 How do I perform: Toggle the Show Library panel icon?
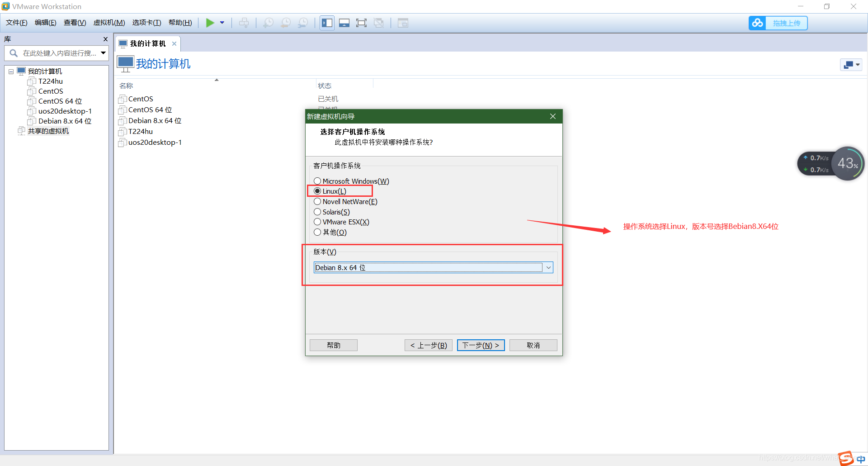[327, 23]
